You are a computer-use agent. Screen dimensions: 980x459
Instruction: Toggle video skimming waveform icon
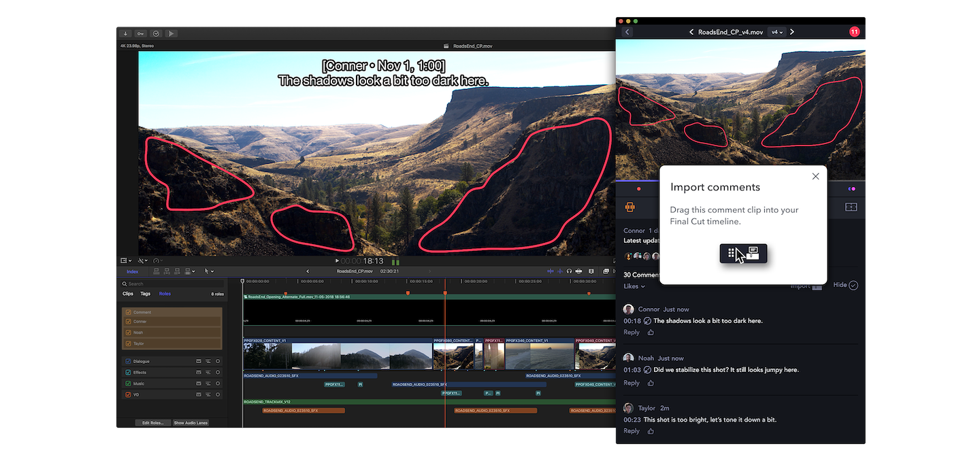551,271
